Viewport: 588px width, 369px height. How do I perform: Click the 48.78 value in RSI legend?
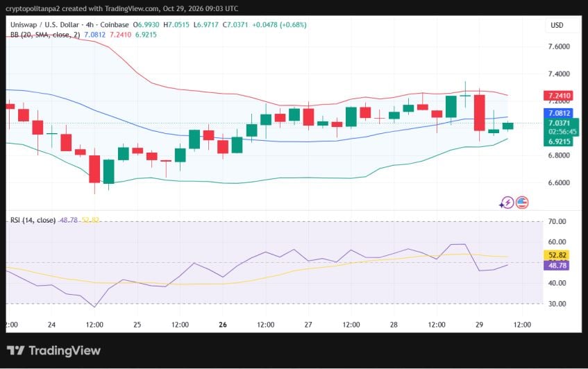69,220
